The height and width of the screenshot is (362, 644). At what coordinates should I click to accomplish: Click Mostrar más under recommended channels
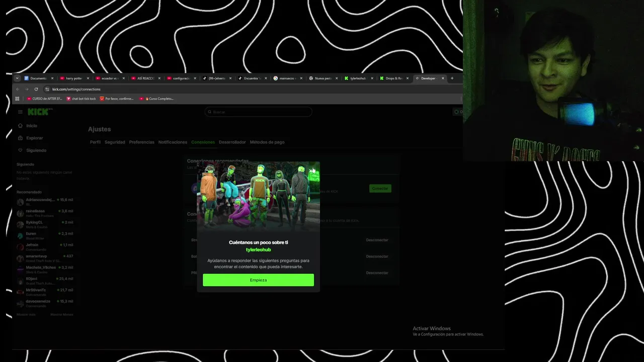(x=26, y=315)
